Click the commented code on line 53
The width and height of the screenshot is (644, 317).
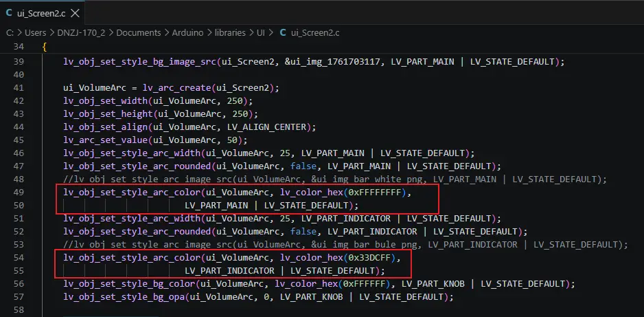point(346,245)
